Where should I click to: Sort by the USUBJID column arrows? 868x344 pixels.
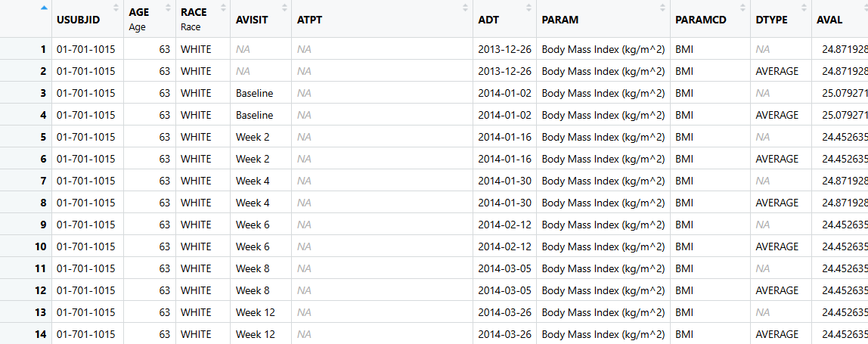click(116, 8)
